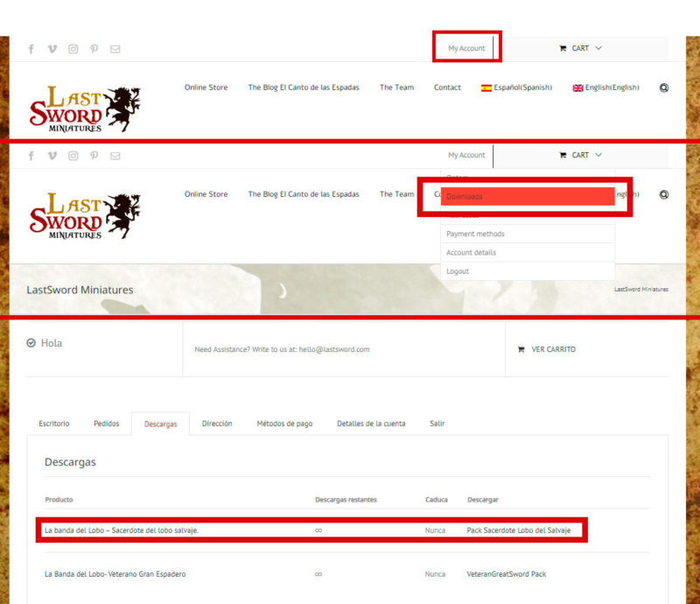This screenshot has height=604, width=700.
Task: Click the email envelope icon in the topmost header
Action: coord(115,49)
